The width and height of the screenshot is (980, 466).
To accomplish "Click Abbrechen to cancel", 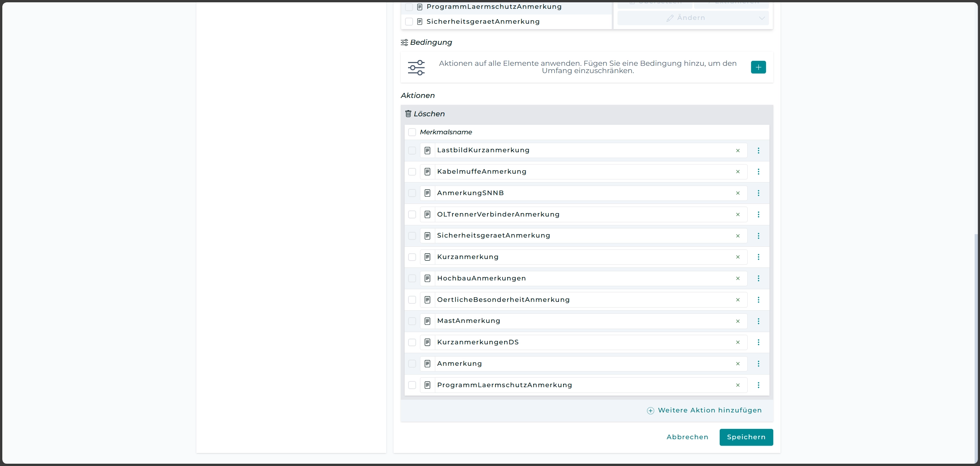I will (687, 437).
